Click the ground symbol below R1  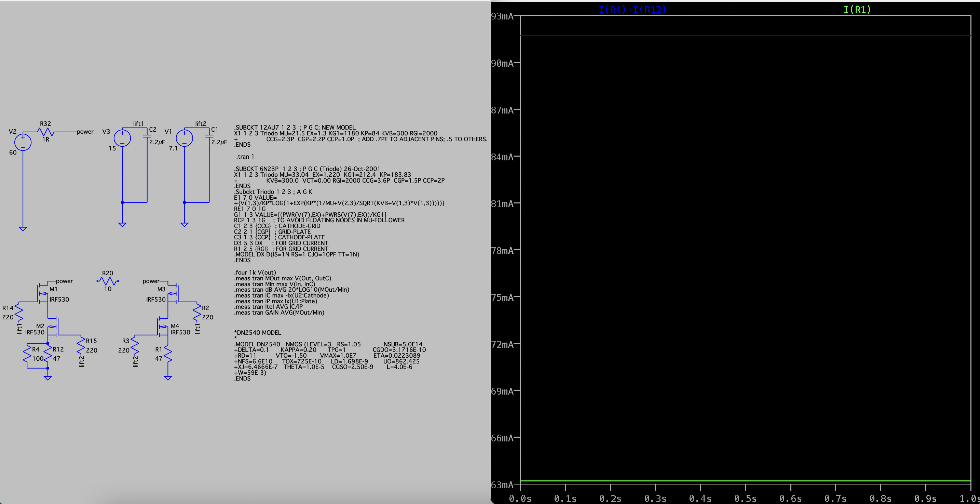(168, 377)
